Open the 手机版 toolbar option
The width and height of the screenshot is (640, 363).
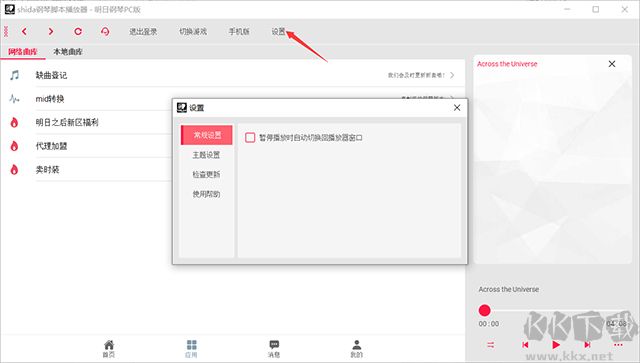(239, 31)
